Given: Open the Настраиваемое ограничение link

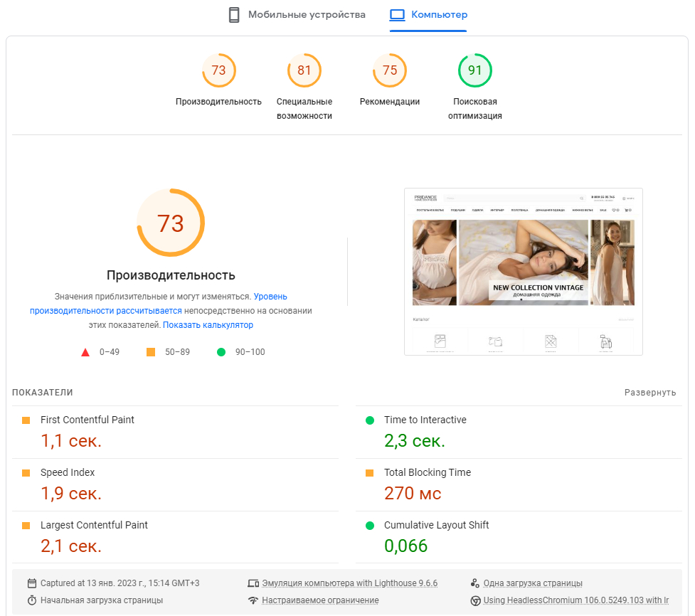Looking at the screenshot, I should 320,600.
